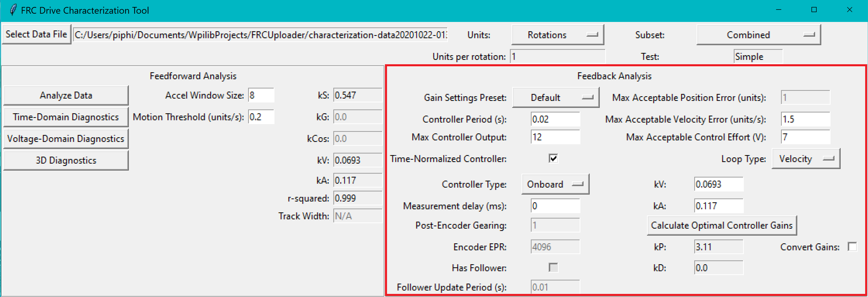Click the Feedback Analysis heading text
Screen dimensions: 868x297
pyautogui.click(x=614, y=76)
